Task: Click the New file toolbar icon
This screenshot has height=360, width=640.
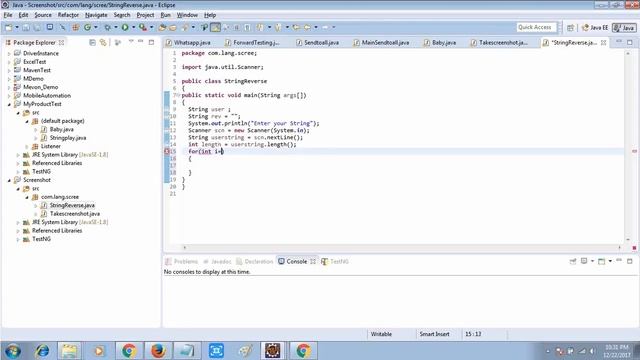Action: tap(8, 27)
